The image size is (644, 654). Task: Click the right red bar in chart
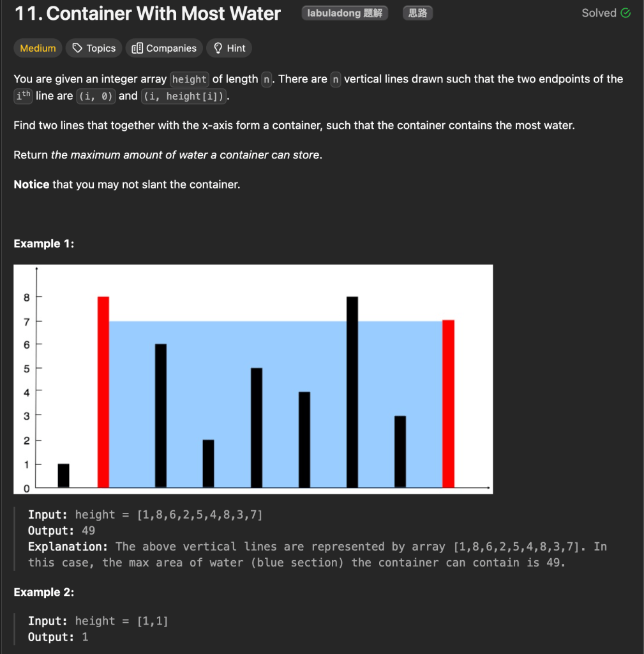tap(448, 402)
